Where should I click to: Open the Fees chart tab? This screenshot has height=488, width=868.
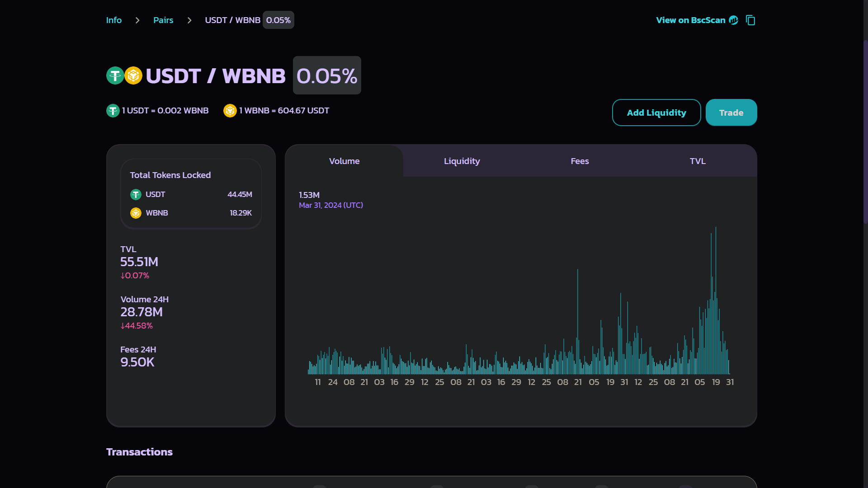pyautogui.click(x=580, y=161)
